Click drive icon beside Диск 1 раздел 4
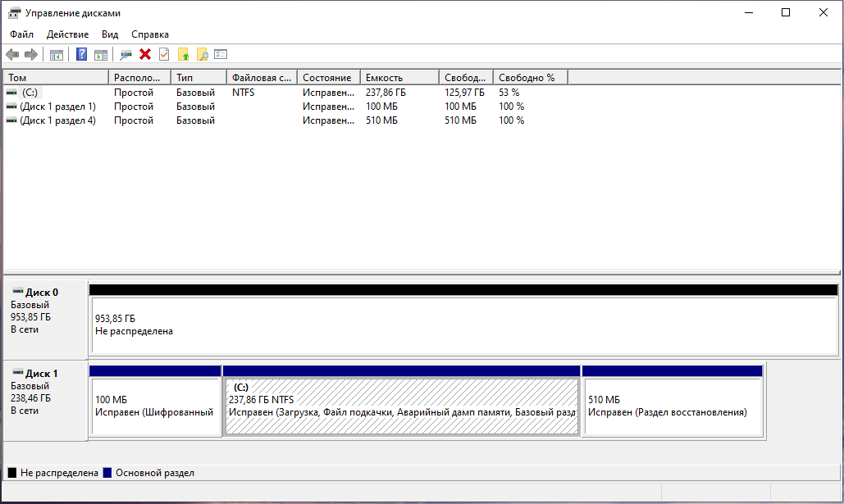Screen dimensions: 844x504 (x=11, y=120)
